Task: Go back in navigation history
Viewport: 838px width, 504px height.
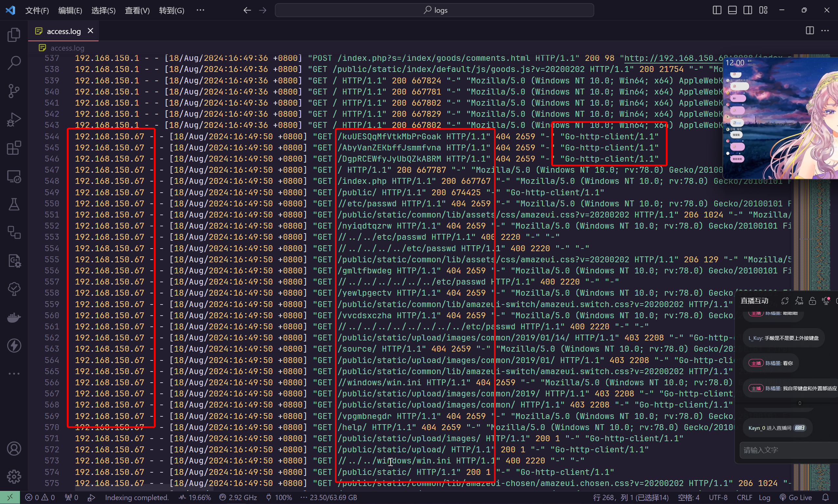Action: (247, 10)
